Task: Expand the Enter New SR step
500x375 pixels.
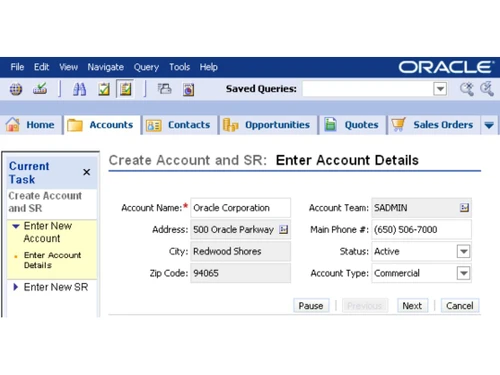Action: [15, 287]
